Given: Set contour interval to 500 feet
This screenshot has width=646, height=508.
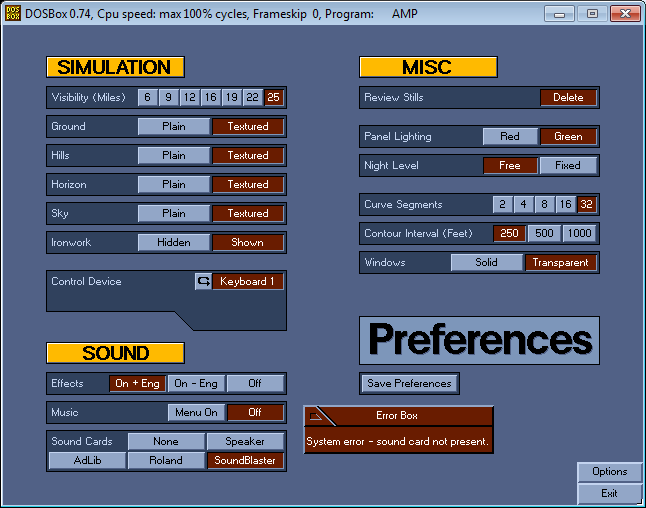Looking at the screenshot, I should (544, 233).
